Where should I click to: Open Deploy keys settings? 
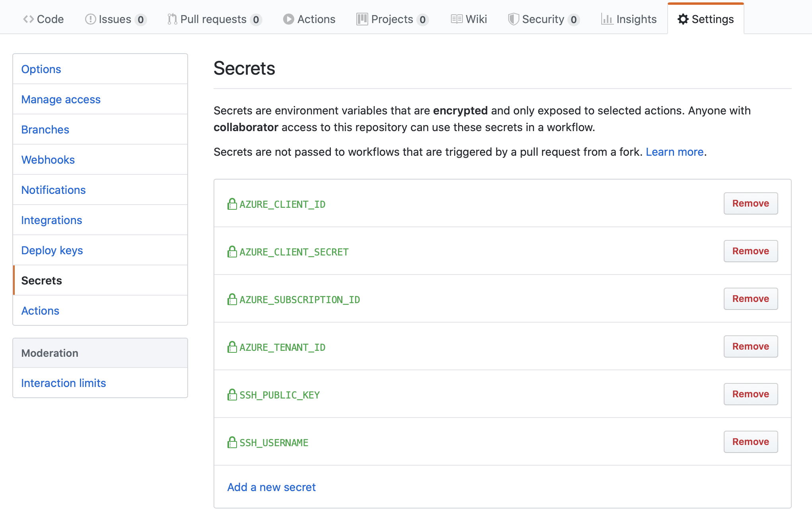pos(100,250)
